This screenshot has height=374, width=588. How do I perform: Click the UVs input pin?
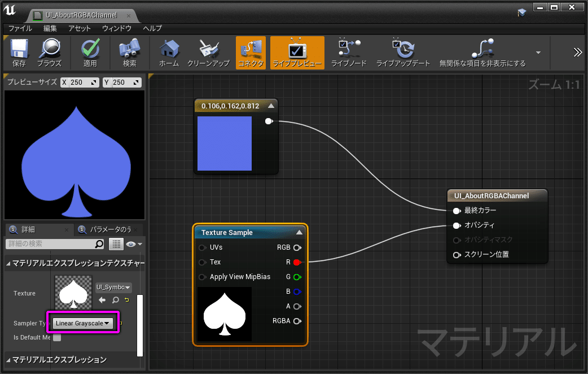(x=202, y=247)
